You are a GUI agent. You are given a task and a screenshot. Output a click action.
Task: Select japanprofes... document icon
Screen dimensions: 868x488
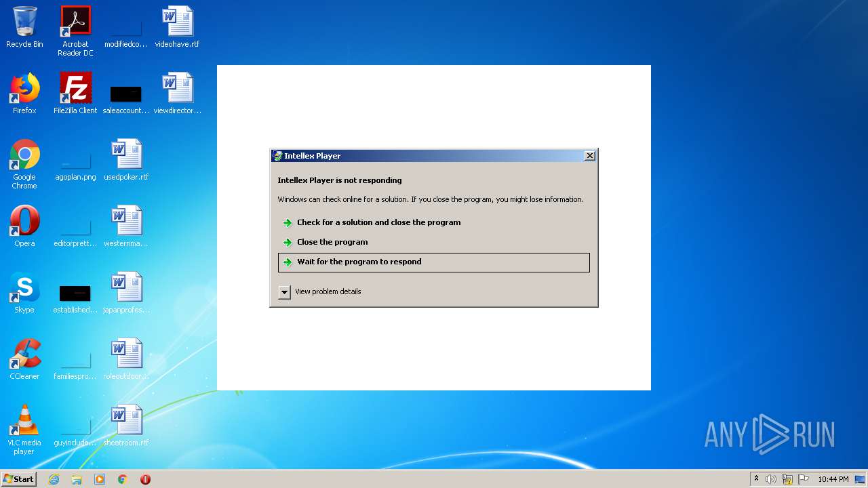(126, 293)
